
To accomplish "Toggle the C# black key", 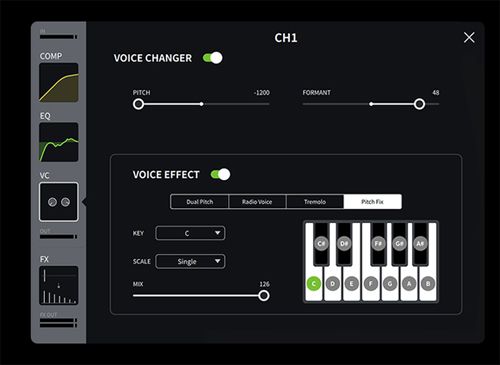I will click(x=321, y=244).
